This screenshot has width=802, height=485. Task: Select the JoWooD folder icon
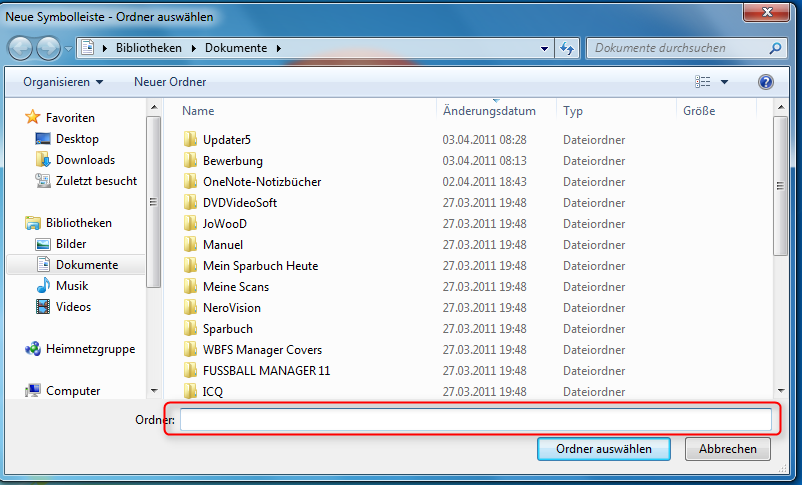pos(190,223)
